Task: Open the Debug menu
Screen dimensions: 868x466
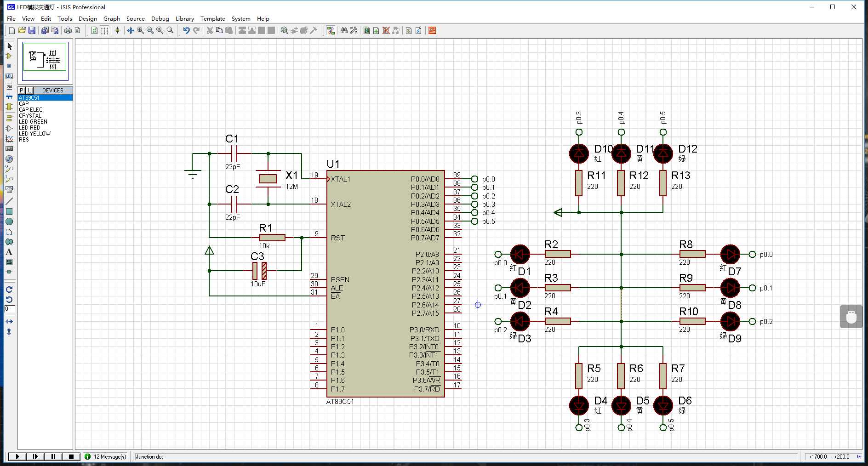Action: 160,19
